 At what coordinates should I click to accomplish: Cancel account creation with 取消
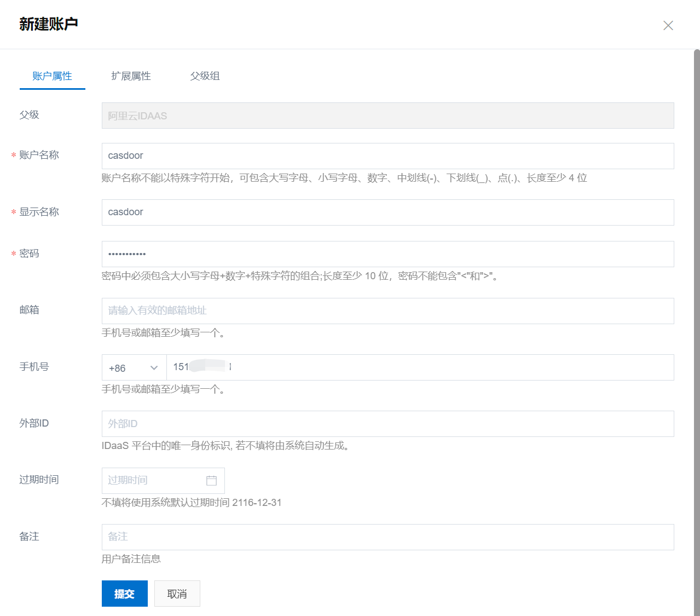point(177,593)
